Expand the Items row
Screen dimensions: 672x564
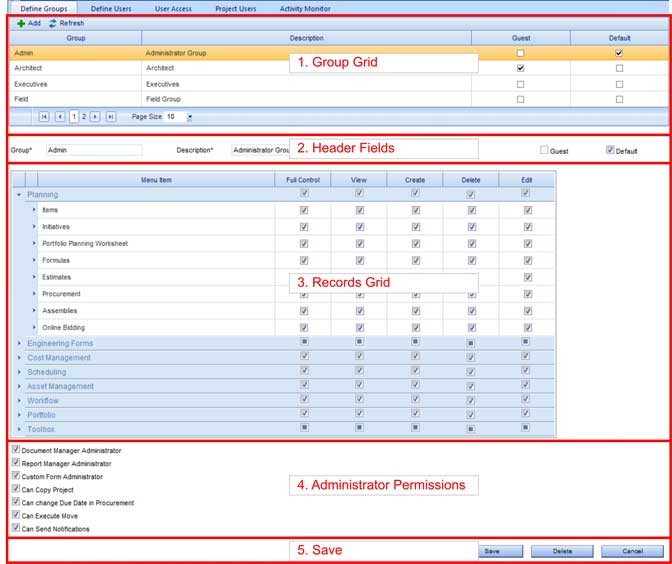point(34,210)
